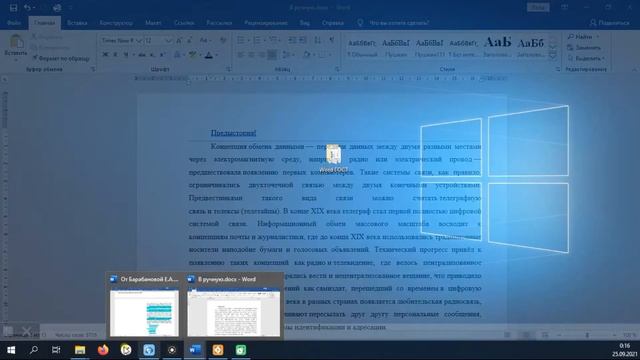
Task: Click the Justify alignment icon
Action: coord(272,55)
